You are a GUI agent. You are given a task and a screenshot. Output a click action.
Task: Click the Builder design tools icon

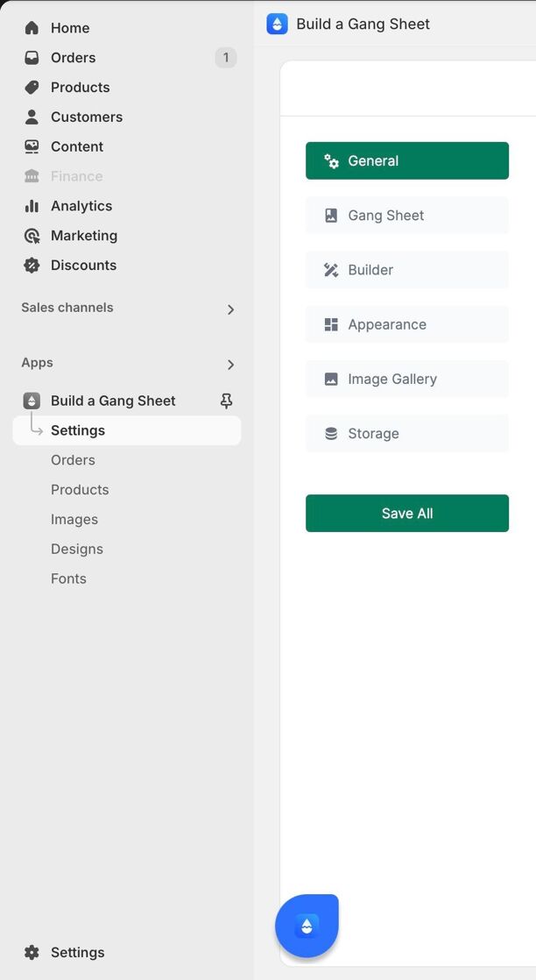(331, 270)
